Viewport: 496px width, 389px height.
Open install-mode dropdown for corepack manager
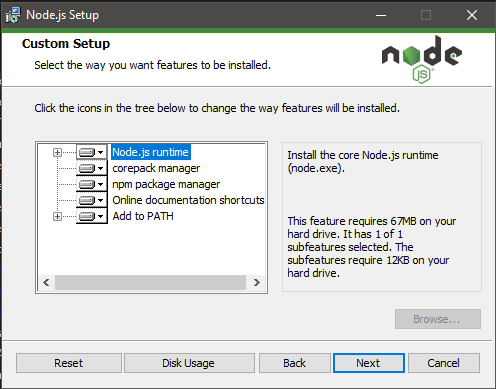92,168
